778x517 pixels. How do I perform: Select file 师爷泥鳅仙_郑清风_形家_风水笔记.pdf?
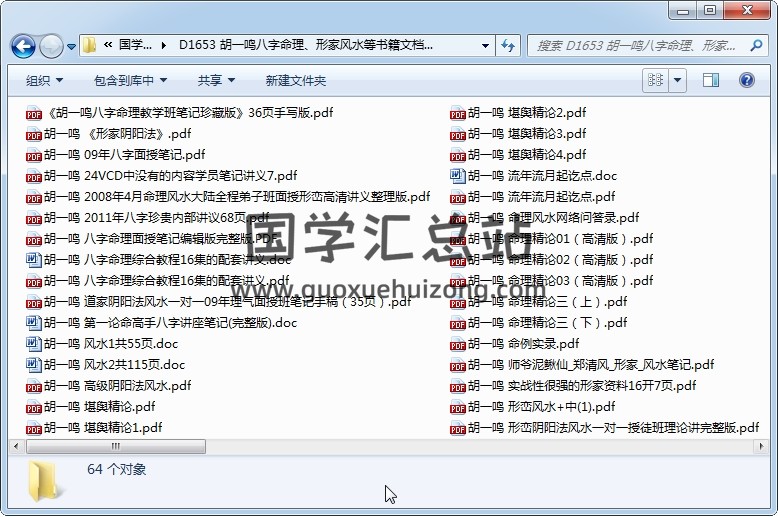tap(583, 365)
